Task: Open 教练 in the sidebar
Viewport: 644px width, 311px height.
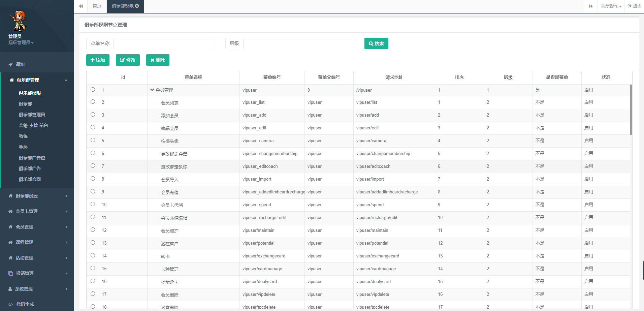Action: point(23,136)
